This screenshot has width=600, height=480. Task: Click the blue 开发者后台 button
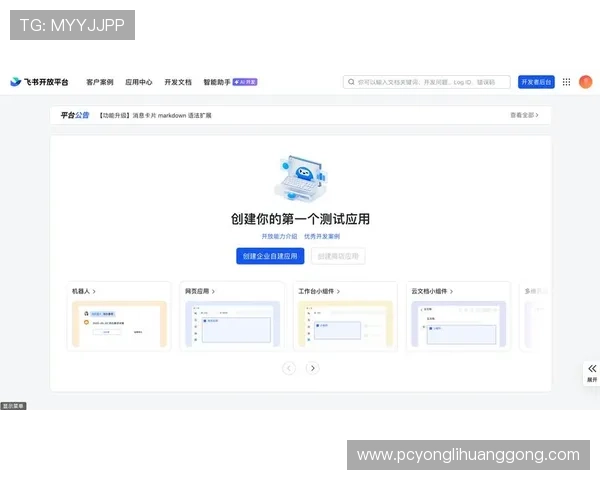click(x=536, y=82)
